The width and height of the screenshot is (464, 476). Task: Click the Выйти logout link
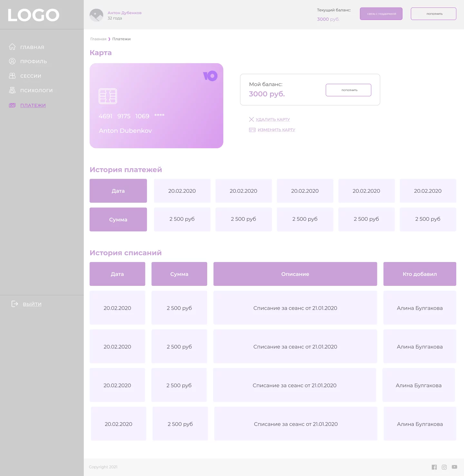[32, 304]
